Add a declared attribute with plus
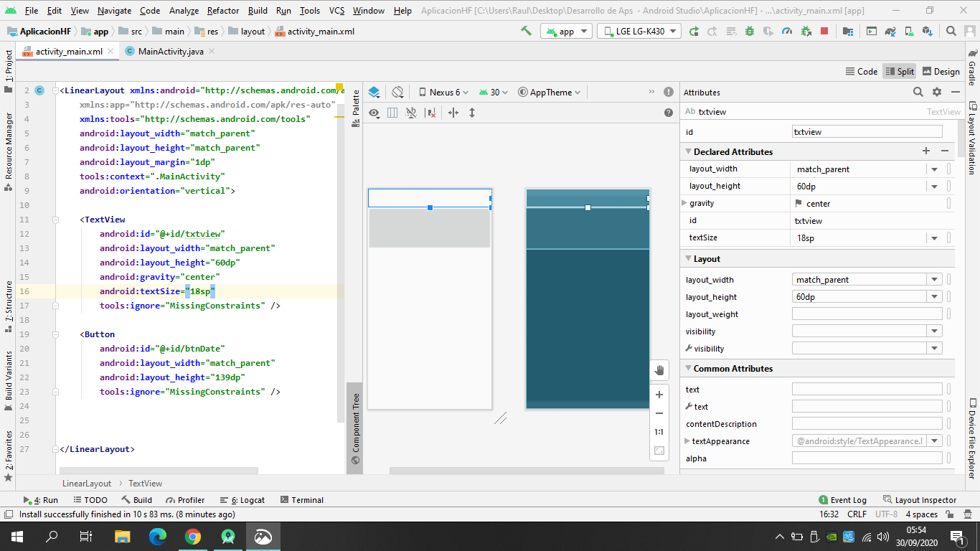980x551 pixels. pos(926,151)
